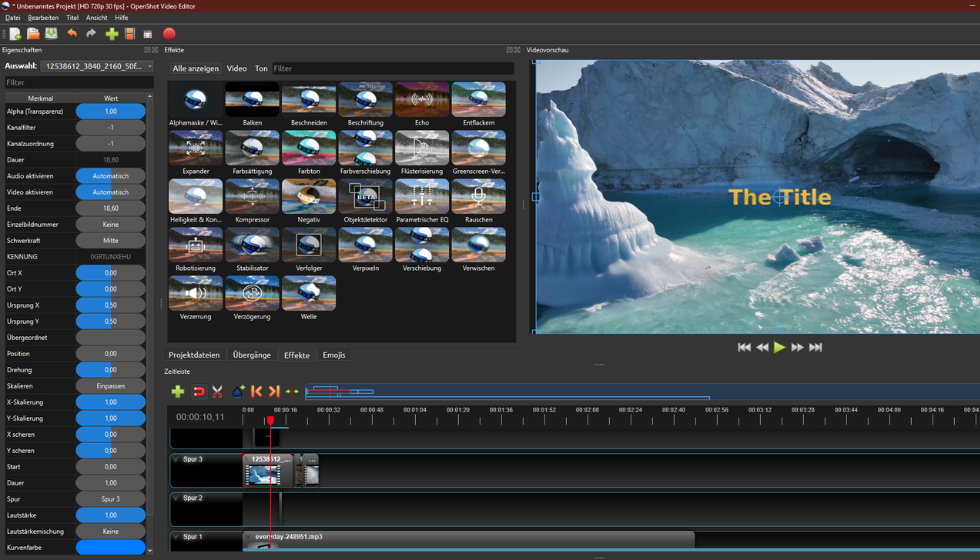Jump to previous marker icon
This screenshot has height=560, width=980.
(x=256, y=391)
